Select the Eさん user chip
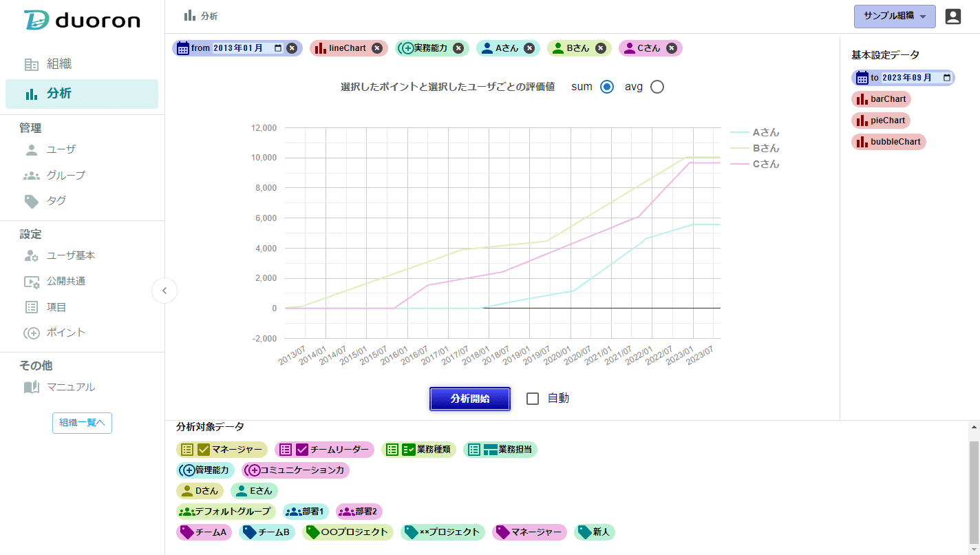 (x=254, y=491)
